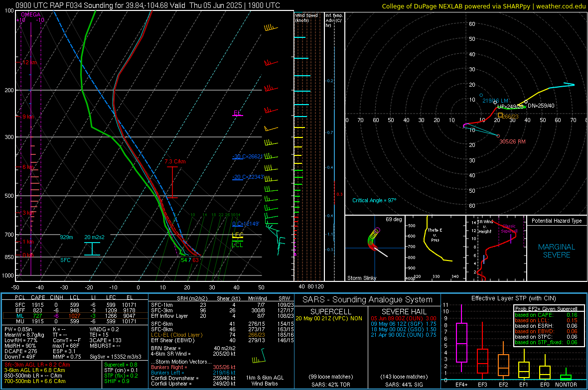Viewport: 588px width, 390px height.
Task: Click the 12 km height marker
Action: (x=29, y=62)
